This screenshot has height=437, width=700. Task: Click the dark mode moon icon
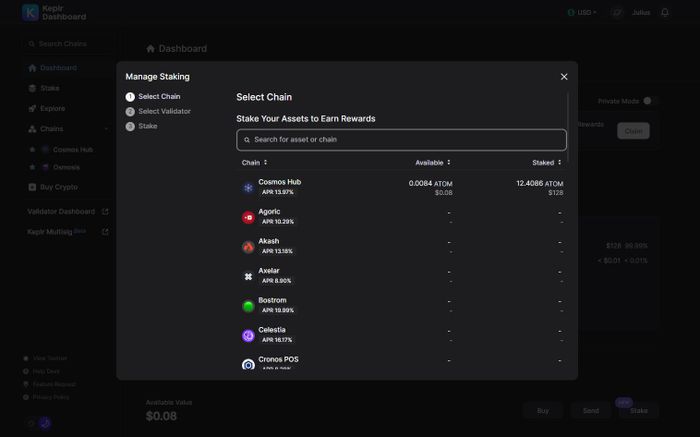point(45,423)
